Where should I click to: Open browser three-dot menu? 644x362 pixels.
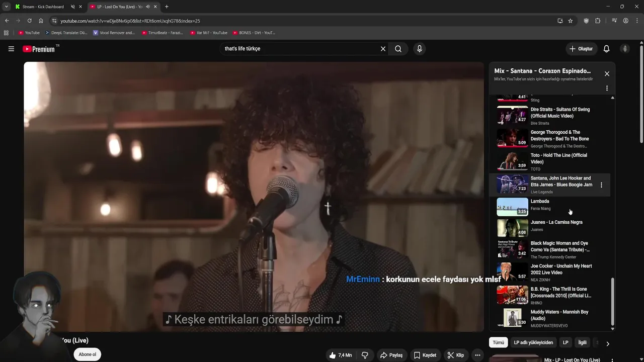click(x=637, y=21)
